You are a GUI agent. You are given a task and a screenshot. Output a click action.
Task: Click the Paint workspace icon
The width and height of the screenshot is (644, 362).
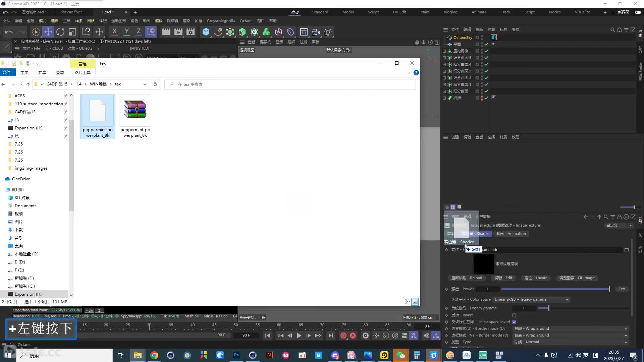tap(425, 12)
